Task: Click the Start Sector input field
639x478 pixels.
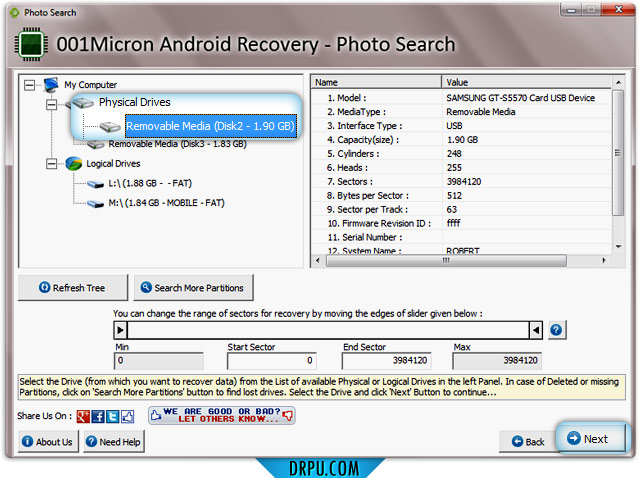Action: (x=272, y=361)
